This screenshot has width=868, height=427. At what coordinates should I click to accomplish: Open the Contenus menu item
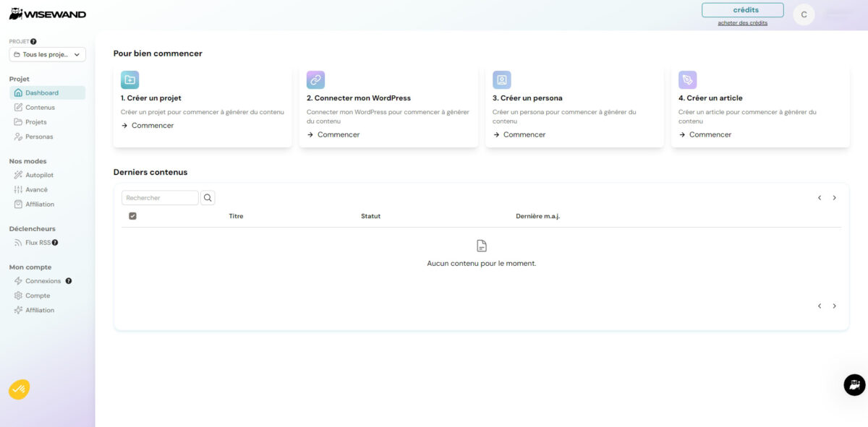(x=40, y=108)
